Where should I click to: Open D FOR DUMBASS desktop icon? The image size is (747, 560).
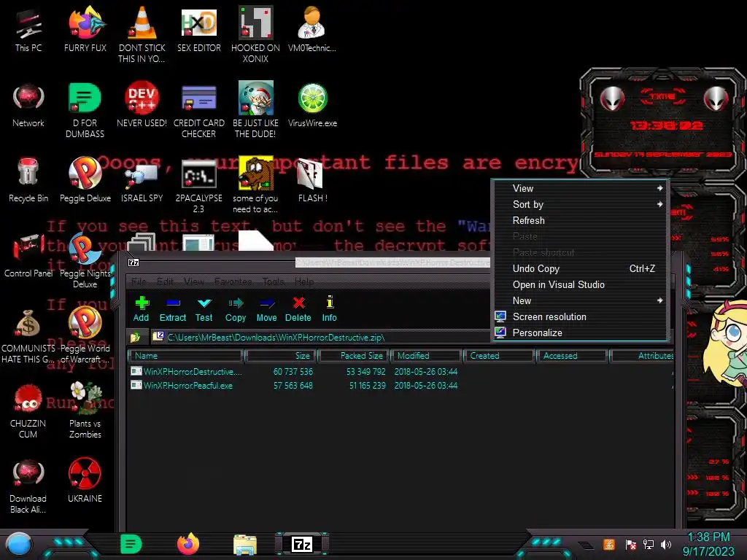(85, 109)
